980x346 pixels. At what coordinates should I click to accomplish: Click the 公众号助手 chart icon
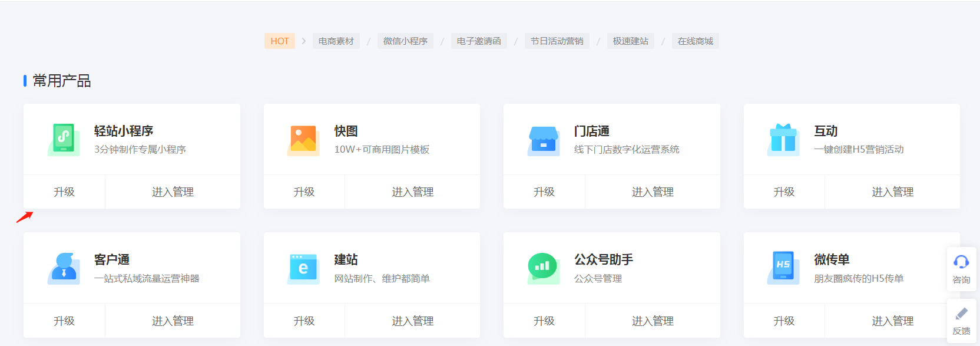tap(544, 269)
